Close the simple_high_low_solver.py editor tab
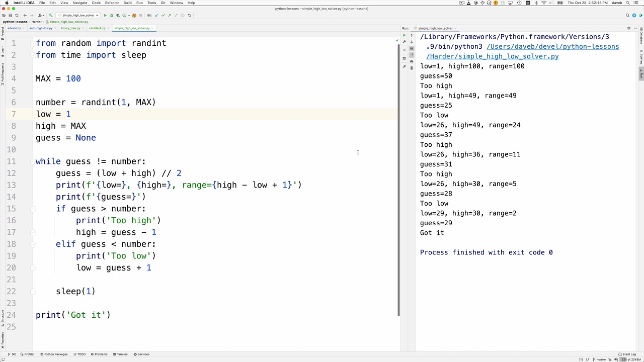 tap(152, 28)
